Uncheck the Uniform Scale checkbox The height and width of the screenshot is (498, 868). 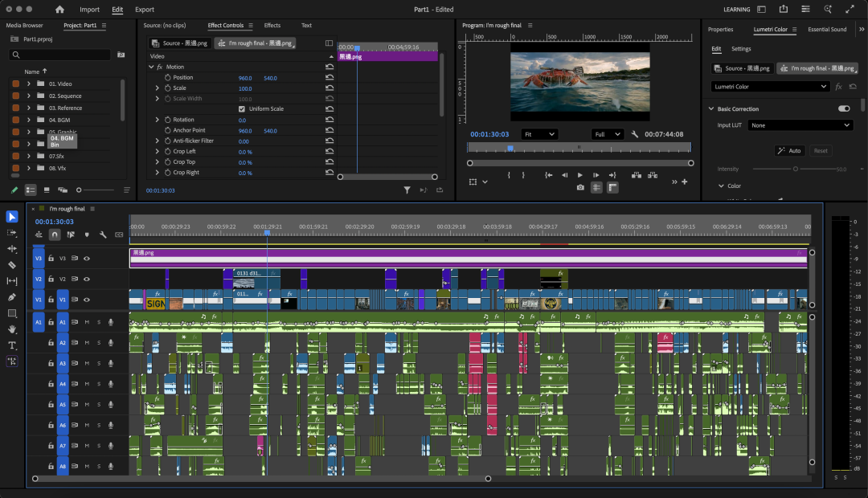(242, 109)
